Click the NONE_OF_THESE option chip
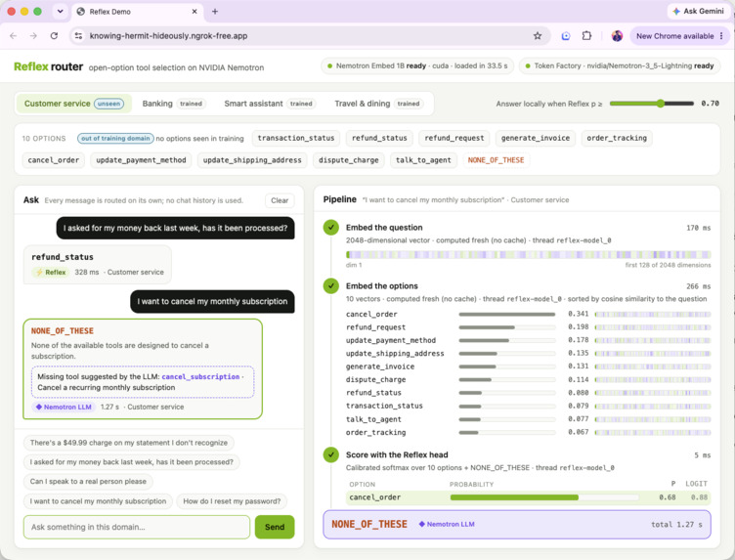 tap(496, 160)
